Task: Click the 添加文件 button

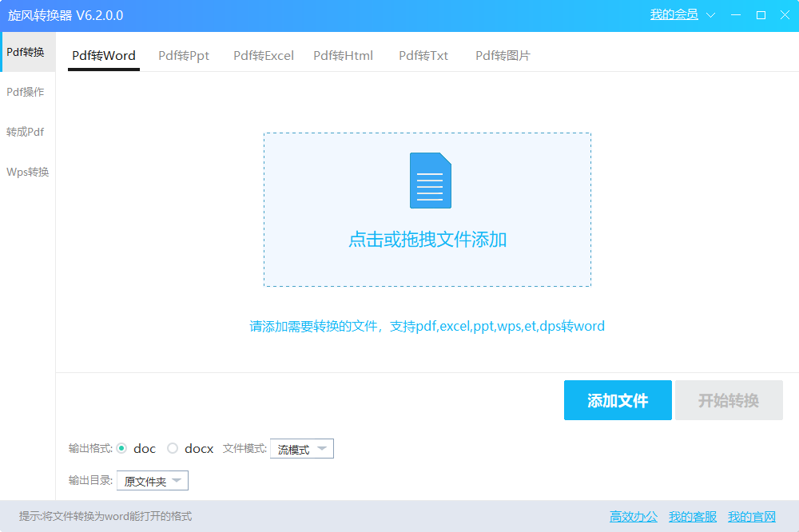Action: coord(618,400)
